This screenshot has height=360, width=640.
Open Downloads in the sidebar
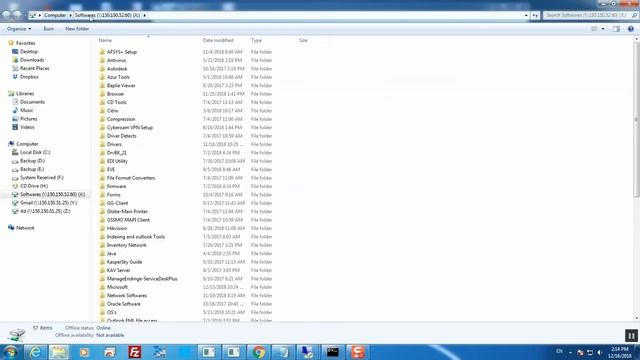(32, 60)
